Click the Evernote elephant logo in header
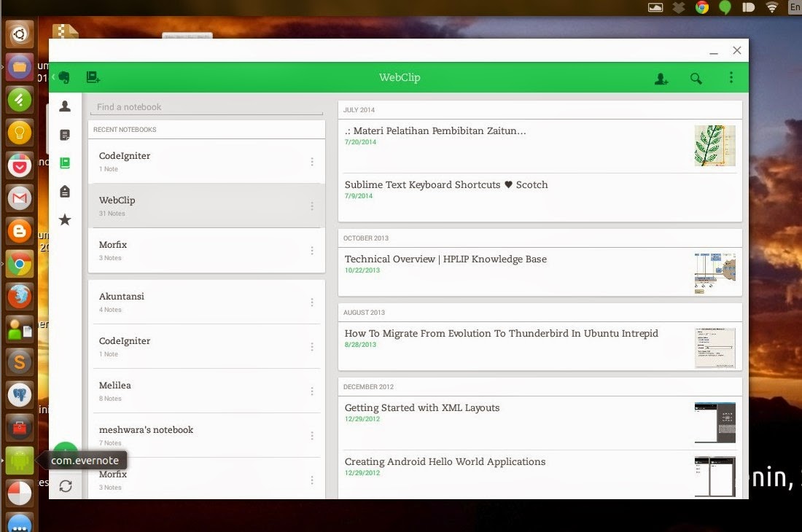This screenshot has width=802, height=532. [x=64, y=78]
